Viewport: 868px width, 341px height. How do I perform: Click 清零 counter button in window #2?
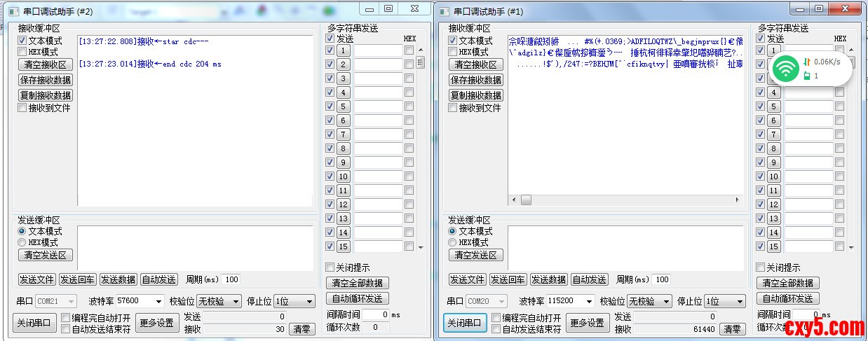(303, 329)
